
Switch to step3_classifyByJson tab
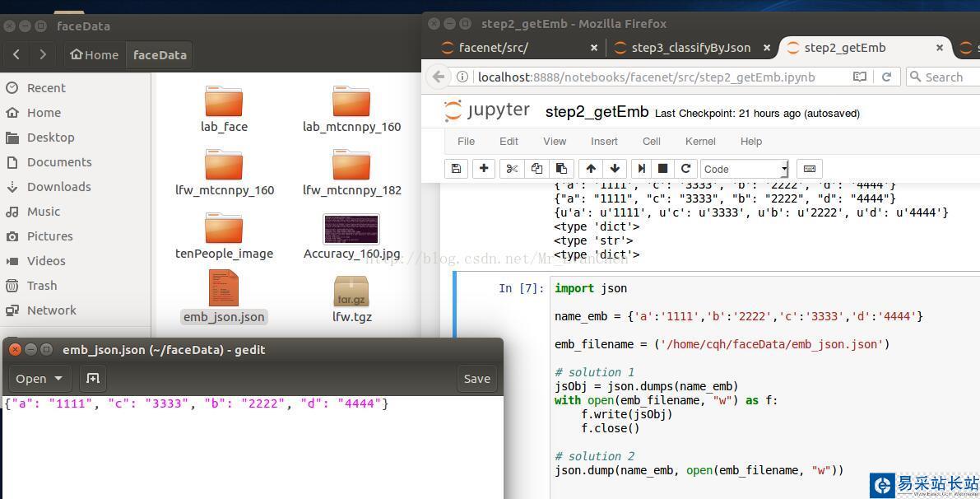pos(690,48)
